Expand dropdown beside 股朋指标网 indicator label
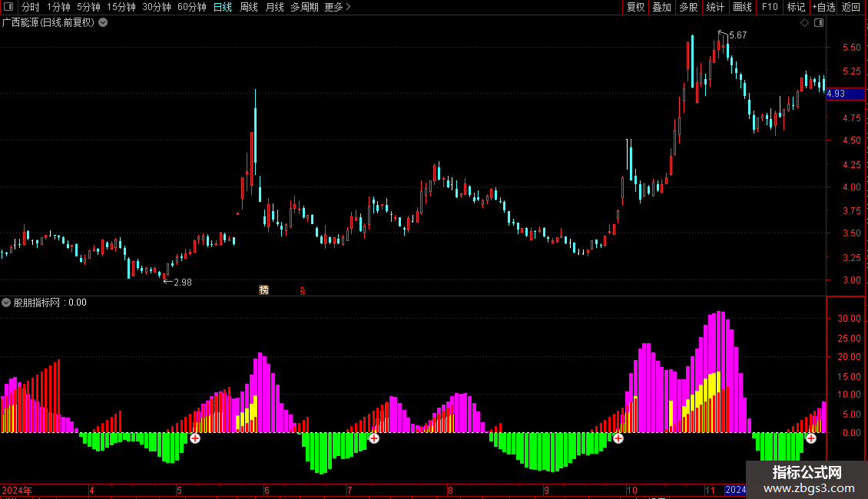Screen dimensions: 868x499 point(6,302)
